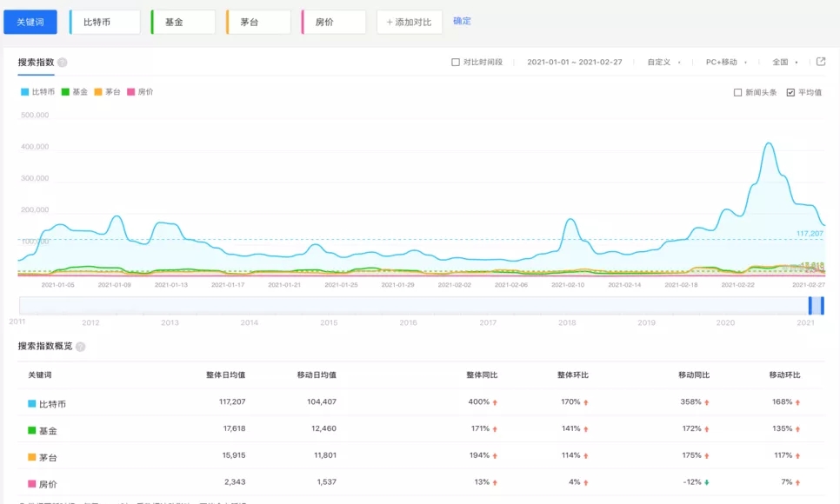Click the 移动环比 column header

click(785, 375)
